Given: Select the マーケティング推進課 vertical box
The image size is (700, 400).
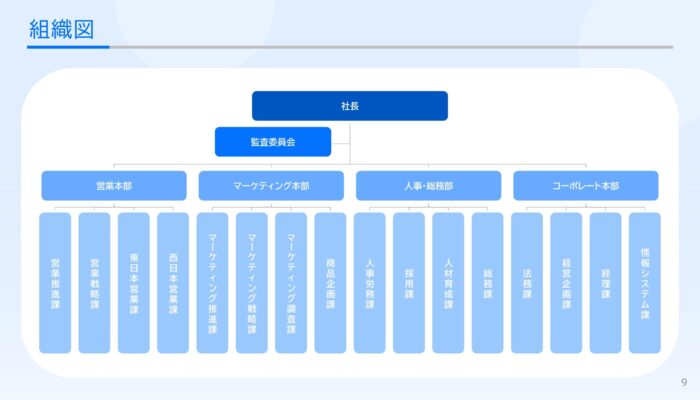Looking at the screenshot, I should click(x=212, y=283).
